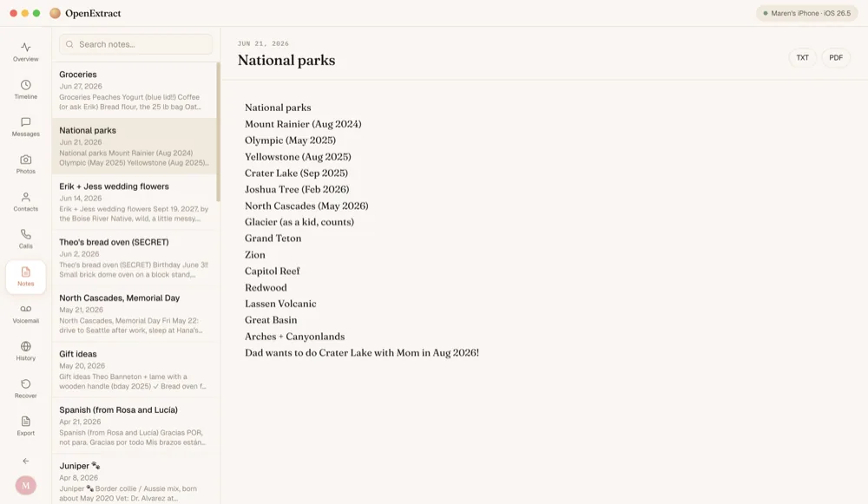
Task: Click the Zion line
Action: (254, 255)
